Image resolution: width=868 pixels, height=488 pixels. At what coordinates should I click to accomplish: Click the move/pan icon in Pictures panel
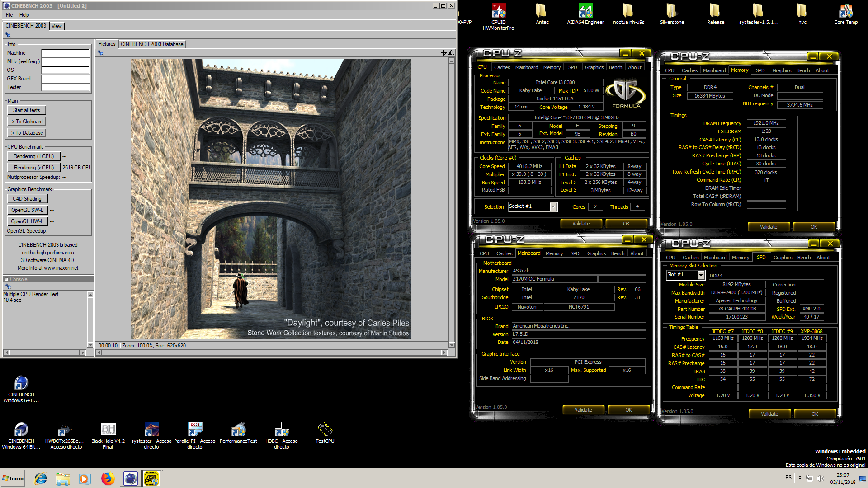[443, 53]
